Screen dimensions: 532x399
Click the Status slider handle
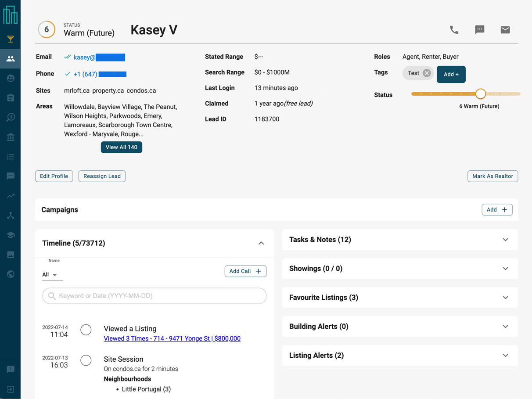click(481, 94)
